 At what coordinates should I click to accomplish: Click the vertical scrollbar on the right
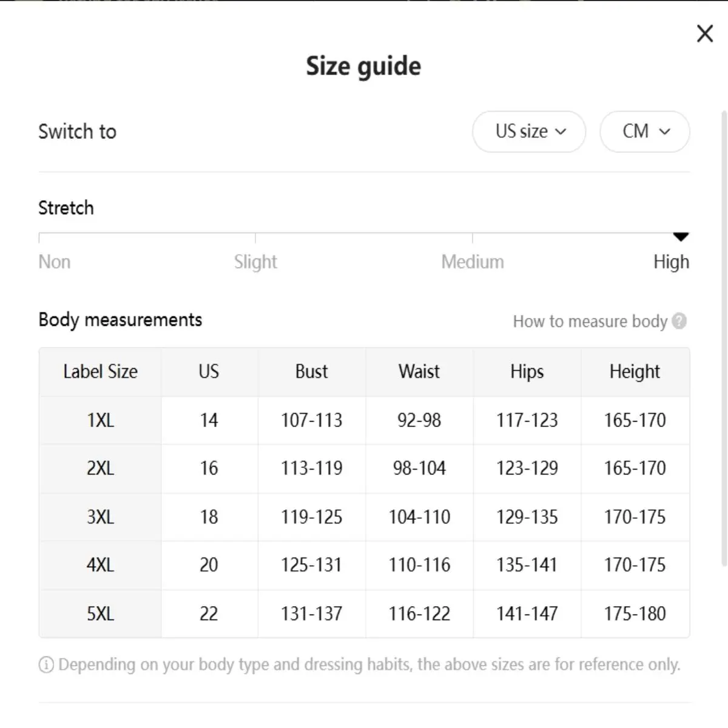pos(724,340)
